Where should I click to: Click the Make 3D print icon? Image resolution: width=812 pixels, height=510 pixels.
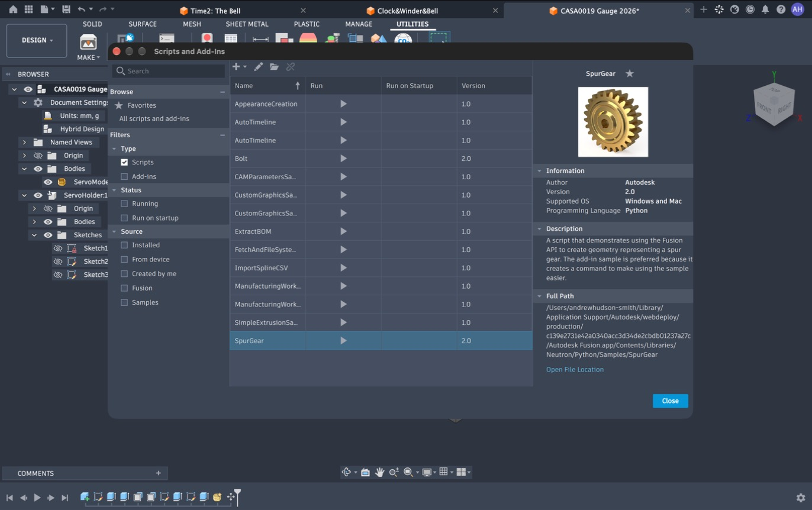point(88,42)
